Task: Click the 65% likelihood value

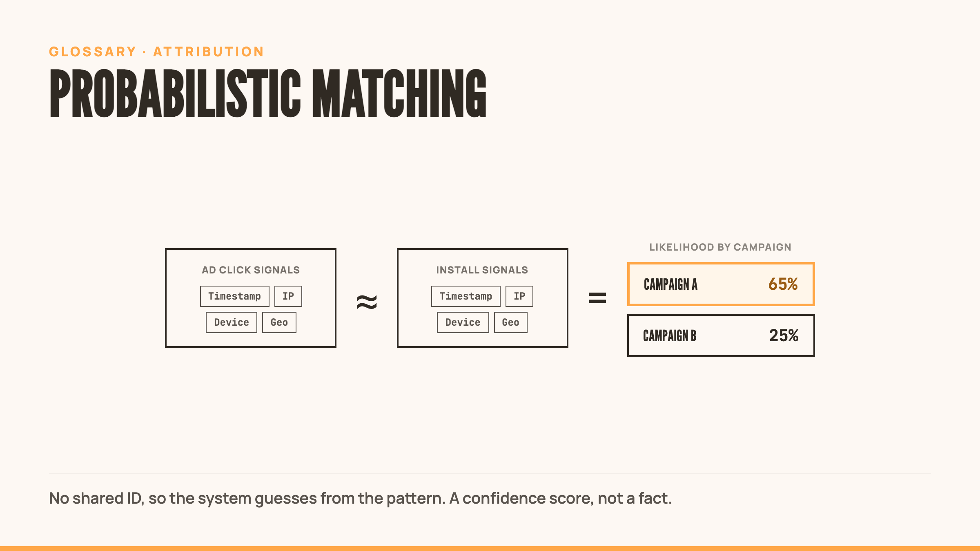Action: point(783,284)
